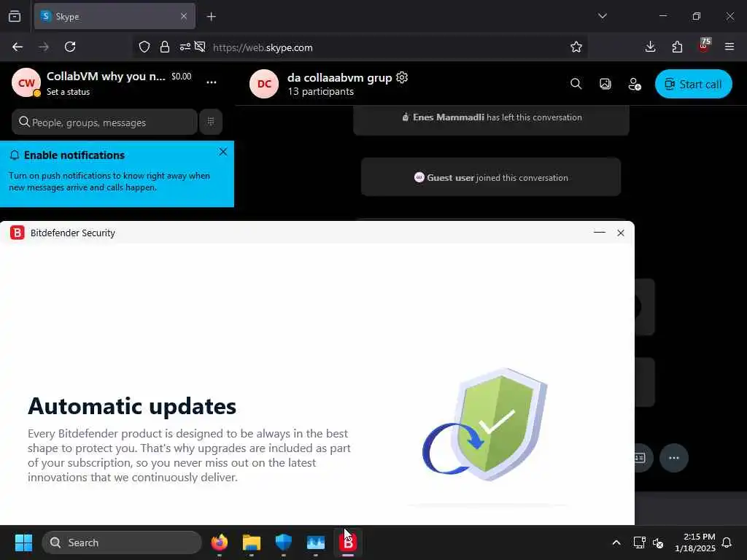Image resolution: width=747 pixels, height=560 pixels.
Task: Search within the conversation
Action: click(576, 84)
